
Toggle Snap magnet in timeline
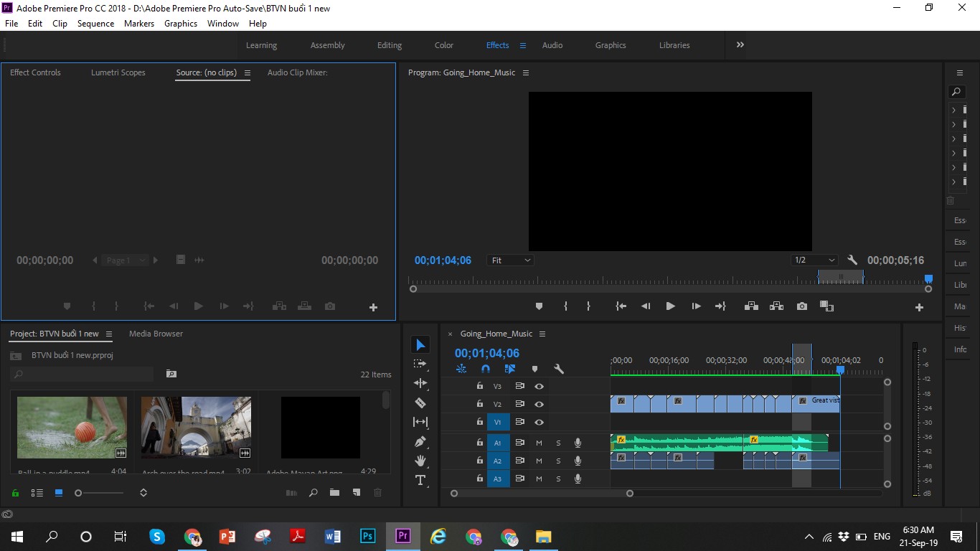click(x=486, y=369)
